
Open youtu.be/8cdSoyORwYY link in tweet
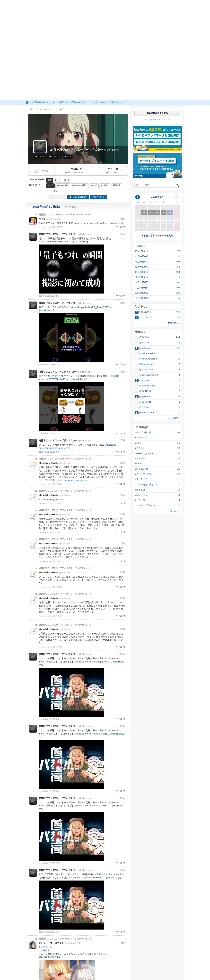55,242
